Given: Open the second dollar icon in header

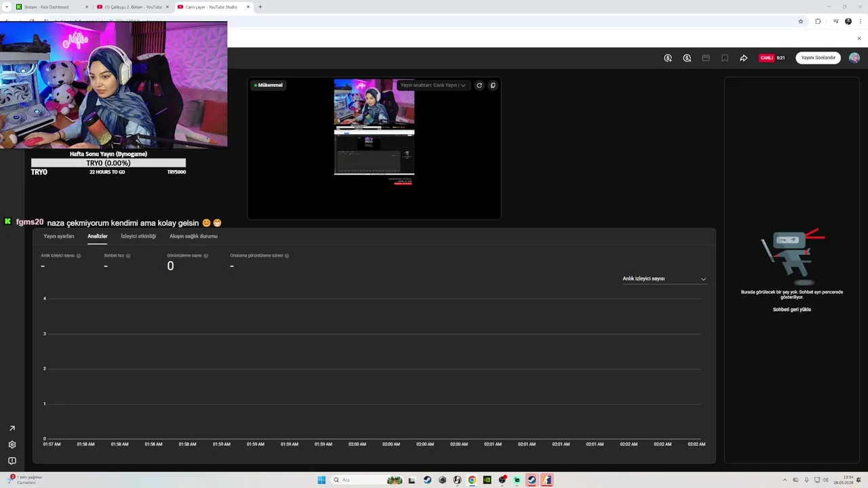Looking at the screenshot, I should 687,58.
